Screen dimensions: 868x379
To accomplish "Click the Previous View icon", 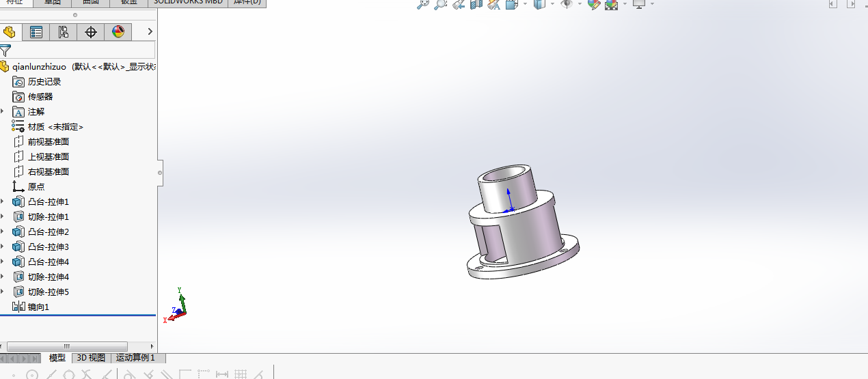I will coord(459,4).
